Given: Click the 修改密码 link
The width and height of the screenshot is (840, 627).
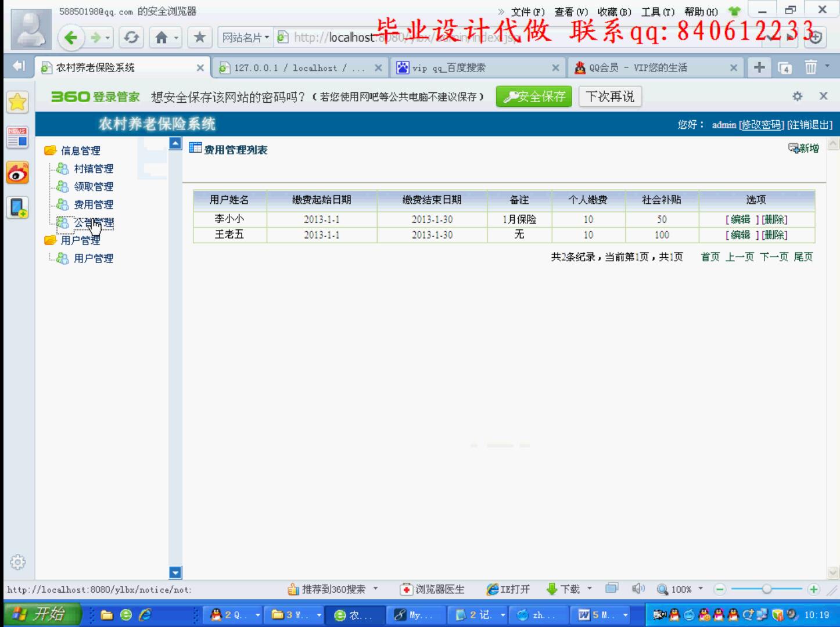Looking at the screenshot, I should tap(762, 125).
